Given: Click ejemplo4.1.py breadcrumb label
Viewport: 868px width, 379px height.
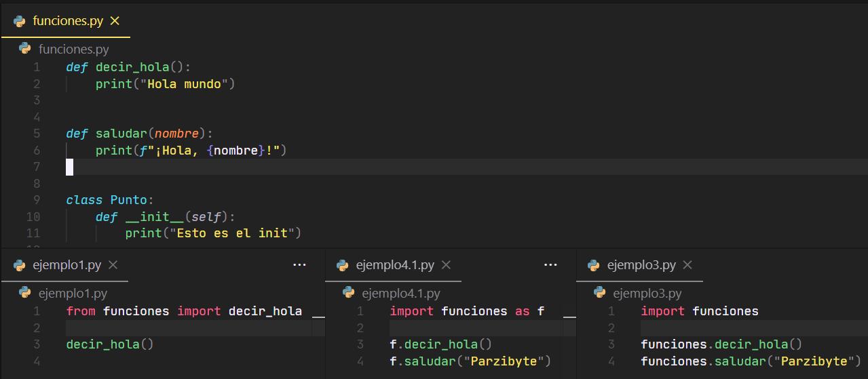Looking at the screenshot, I should pyautogui.click(x=401, y=293).
